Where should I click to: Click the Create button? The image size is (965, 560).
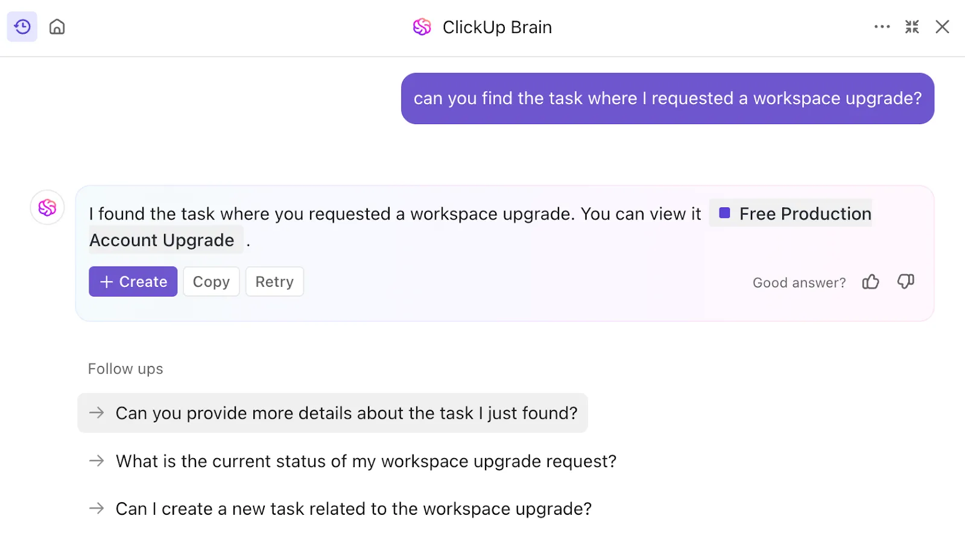point(133,282)
